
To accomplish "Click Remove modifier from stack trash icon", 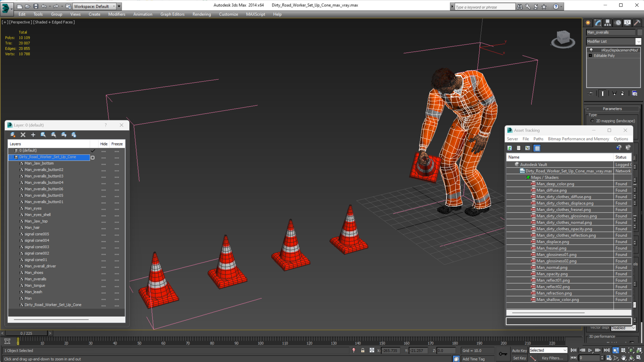I will (x=623, y=93).
